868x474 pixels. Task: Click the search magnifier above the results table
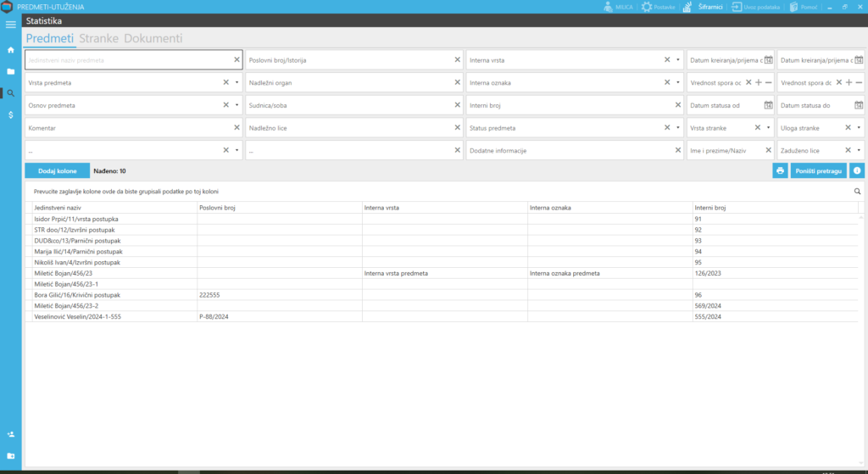[857, 192]
